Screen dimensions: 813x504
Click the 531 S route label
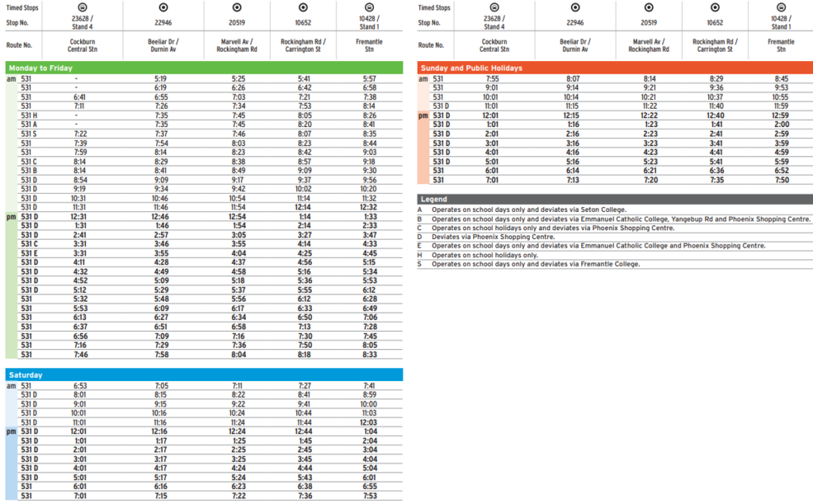click(29, 133)
